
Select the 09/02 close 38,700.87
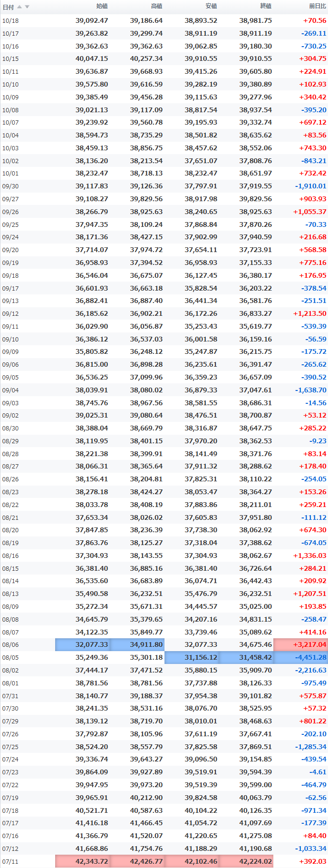[x=256, y=415]
